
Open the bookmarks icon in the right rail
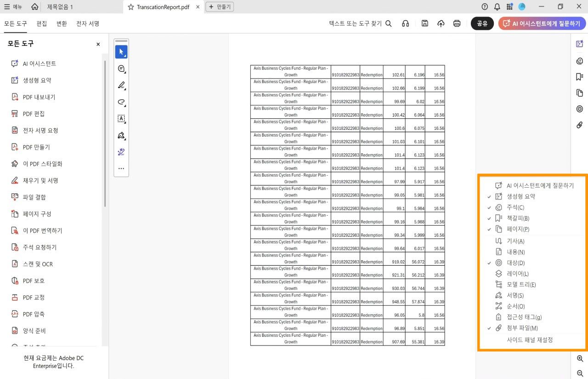coord(579,77)
